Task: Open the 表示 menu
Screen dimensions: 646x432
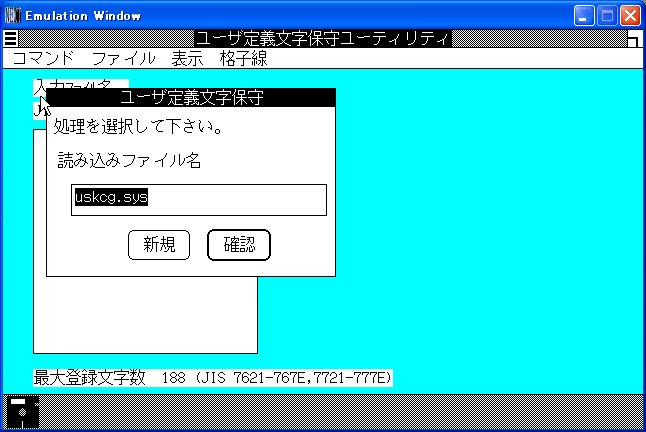Action: (187, 59)
